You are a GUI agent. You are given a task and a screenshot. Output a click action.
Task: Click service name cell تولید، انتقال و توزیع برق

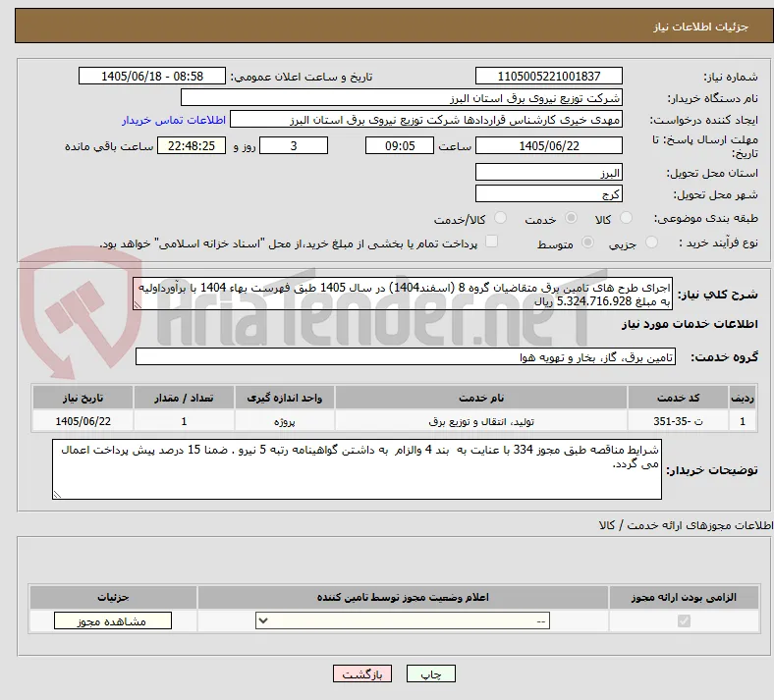(x=481, y=421)
